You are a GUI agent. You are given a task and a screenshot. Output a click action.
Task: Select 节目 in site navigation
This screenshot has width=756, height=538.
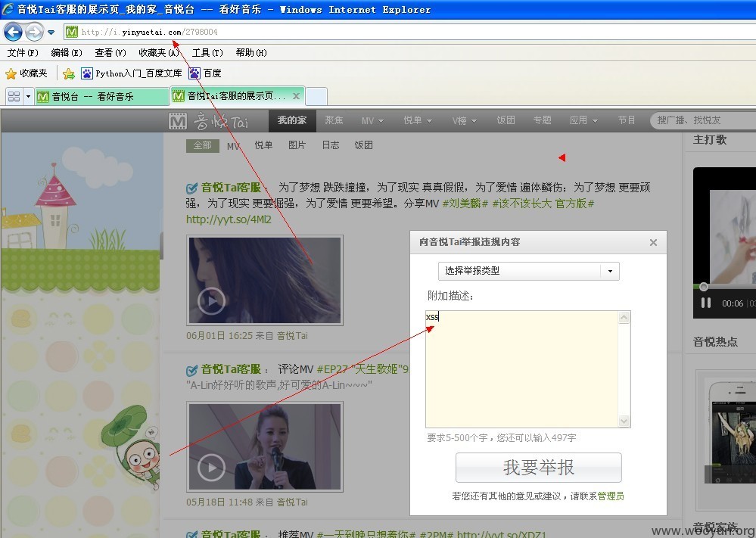pos(627,120)
